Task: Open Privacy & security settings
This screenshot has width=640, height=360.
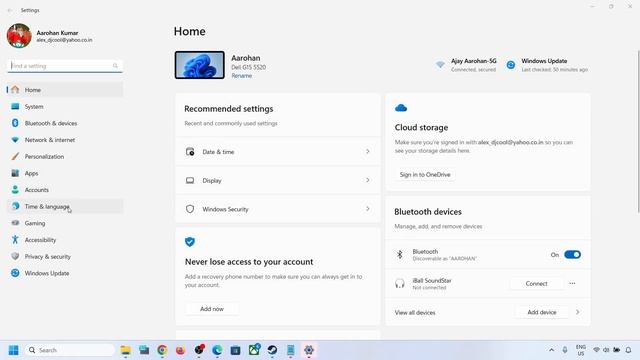Action: click(65, 257)
